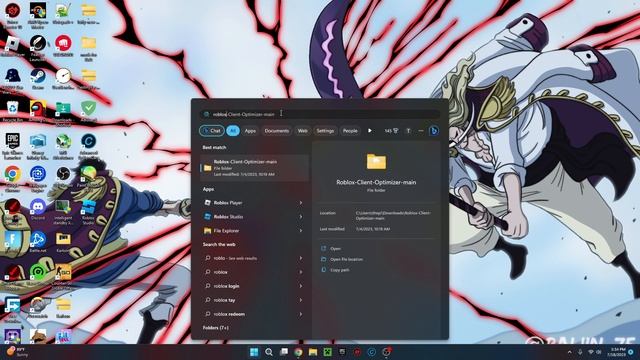Open the green shield antivirus desktop shortcut
The image size is (640, 360).
(88, 111)
